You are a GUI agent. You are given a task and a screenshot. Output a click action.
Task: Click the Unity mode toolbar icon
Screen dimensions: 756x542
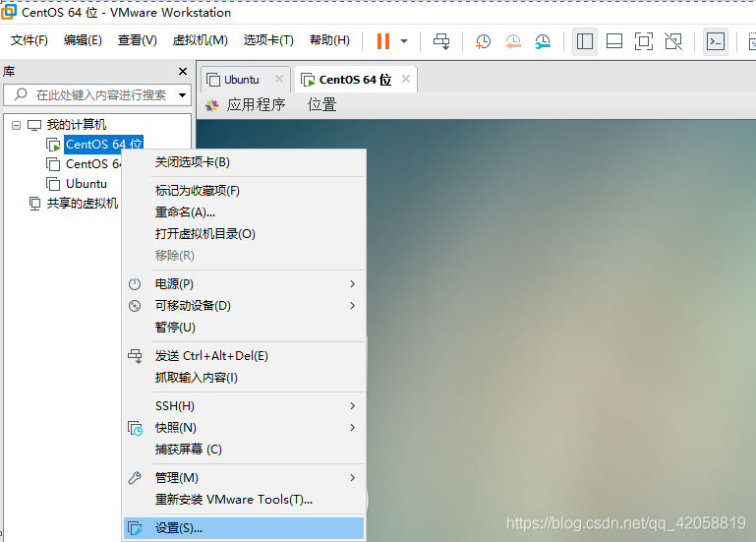tap(673, 41)
